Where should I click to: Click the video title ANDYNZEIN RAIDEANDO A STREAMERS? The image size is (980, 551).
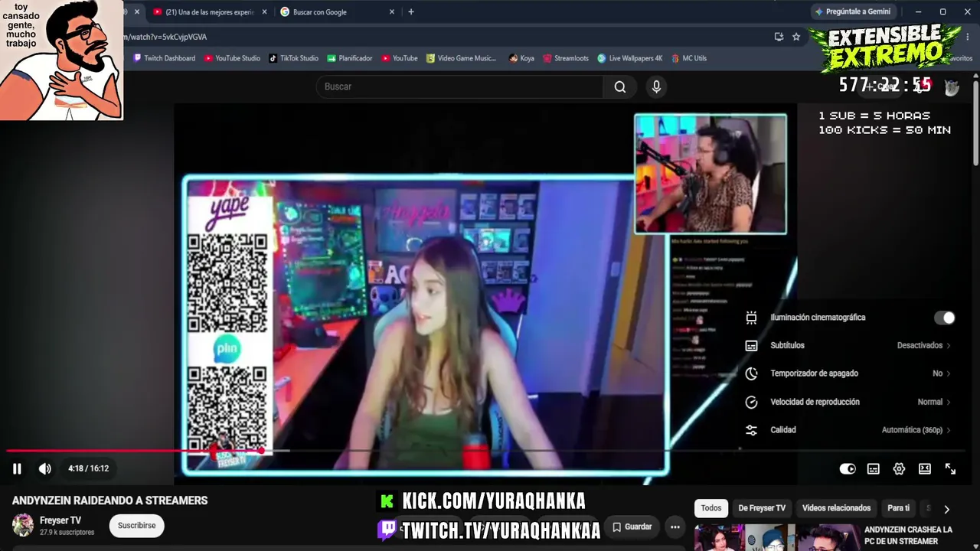(x=109, y=500)
